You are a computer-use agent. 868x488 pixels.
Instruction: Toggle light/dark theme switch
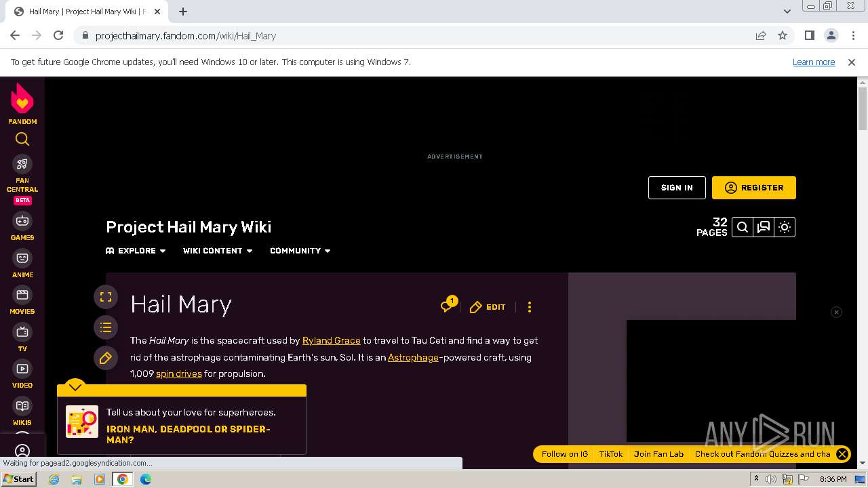[x=785, y=227]
